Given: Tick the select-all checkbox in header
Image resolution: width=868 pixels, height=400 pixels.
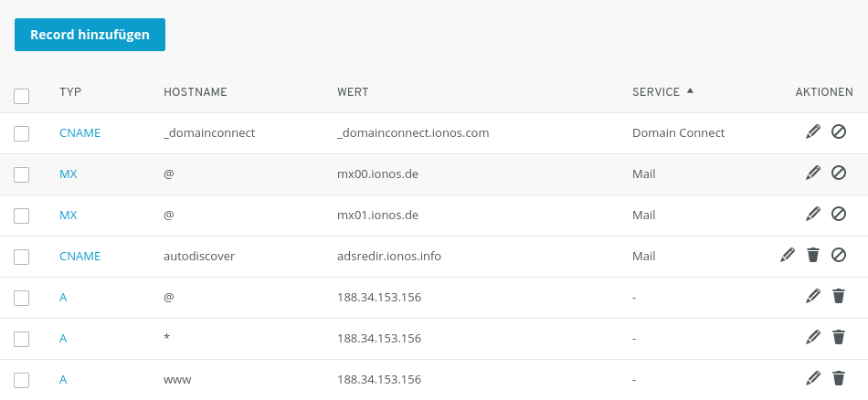Looking at the screenshot, I should [x=22, y=96].
